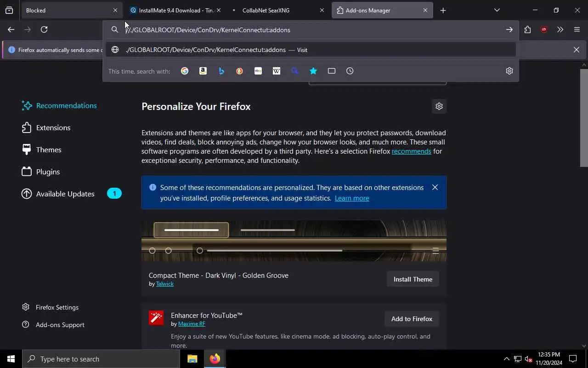Image resolution: width=588 pixels, height=368 pixels.
Task: Click the Dark Vinyl theme preview image
Action: tap(294, 241)
